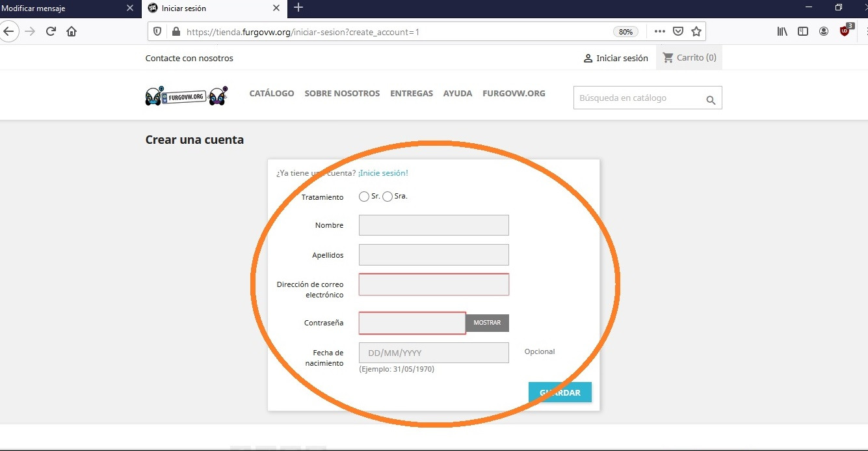868x451 pixels.
Task: Open page actions three-dot menu
Action: coord(660,31)
